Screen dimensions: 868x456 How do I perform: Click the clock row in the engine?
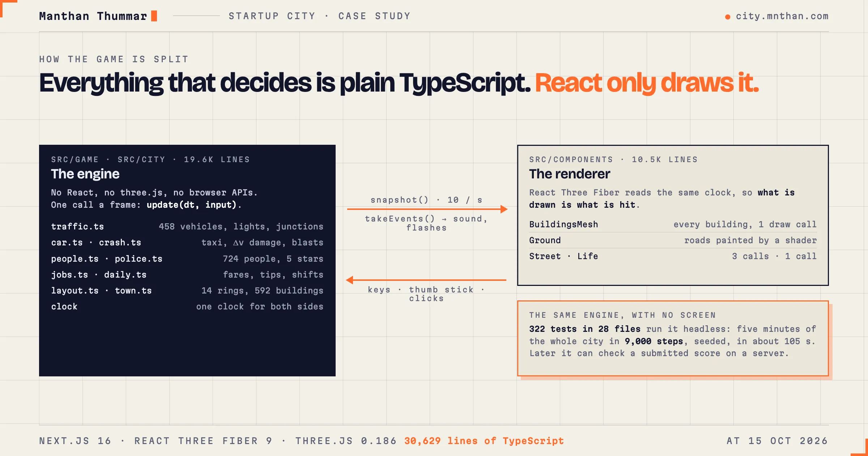pos(187,307)
